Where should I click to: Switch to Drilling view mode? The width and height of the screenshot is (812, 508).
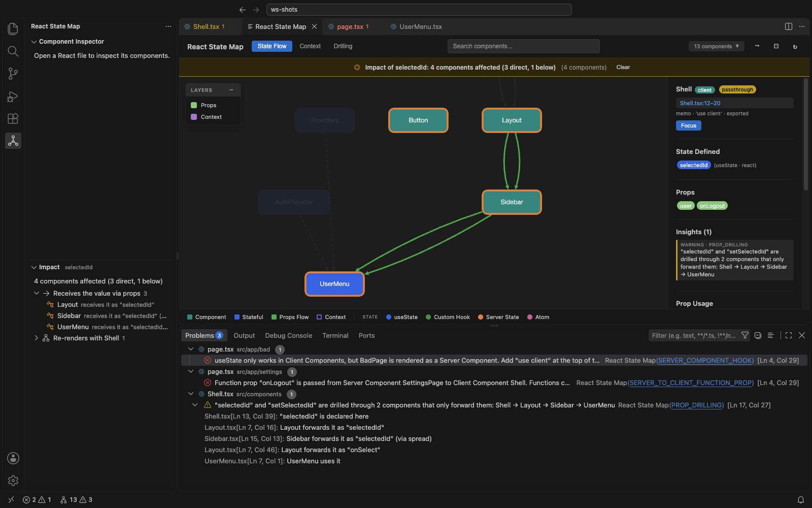click(x=343, y=46)
